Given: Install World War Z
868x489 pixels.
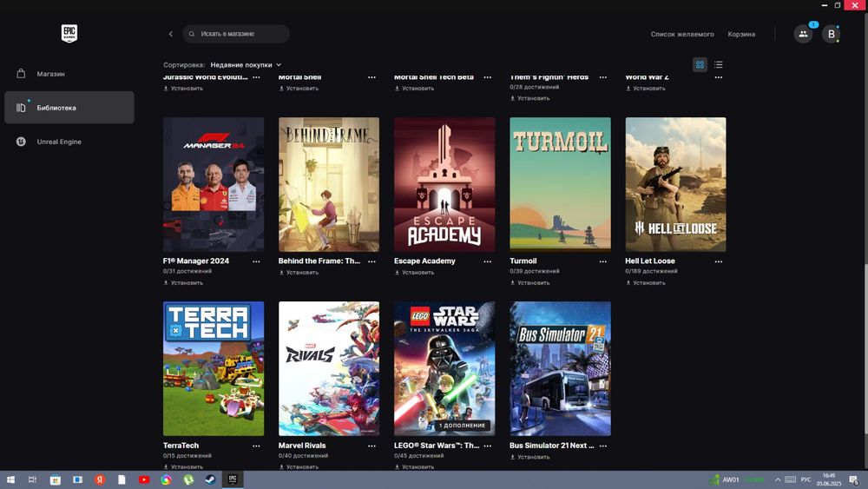Looking at the screenshot, I should [x=646, y=88].
